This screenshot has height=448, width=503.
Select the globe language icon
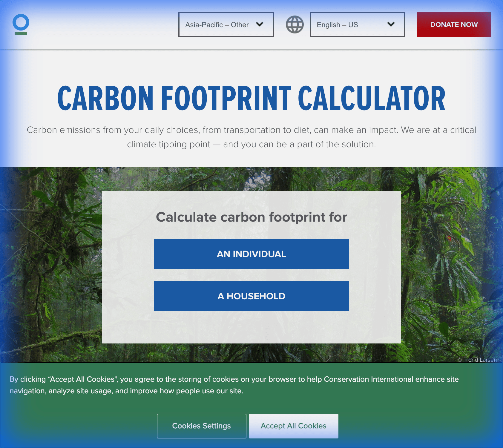pyautogui.click(x=295, y=24)
